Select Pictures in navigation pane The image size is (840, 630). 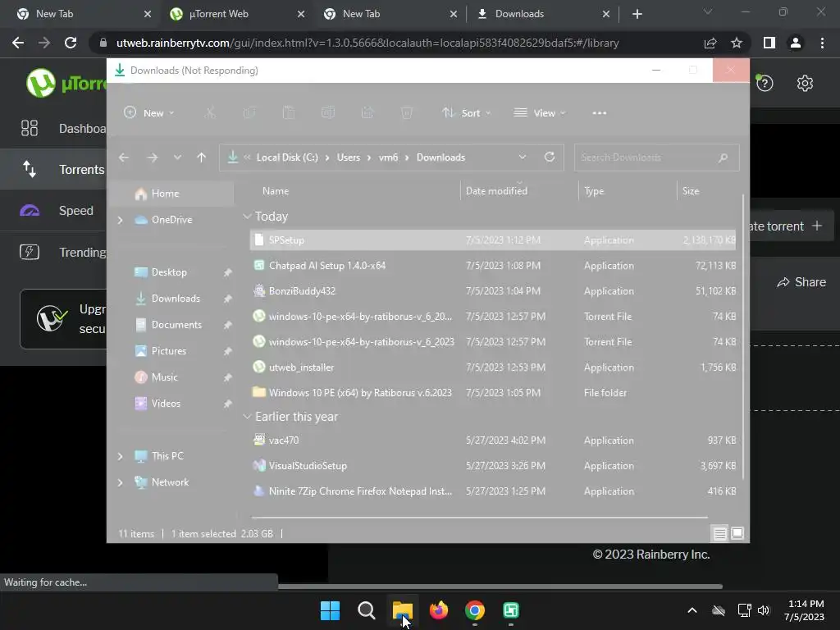[x=169, y=351]
